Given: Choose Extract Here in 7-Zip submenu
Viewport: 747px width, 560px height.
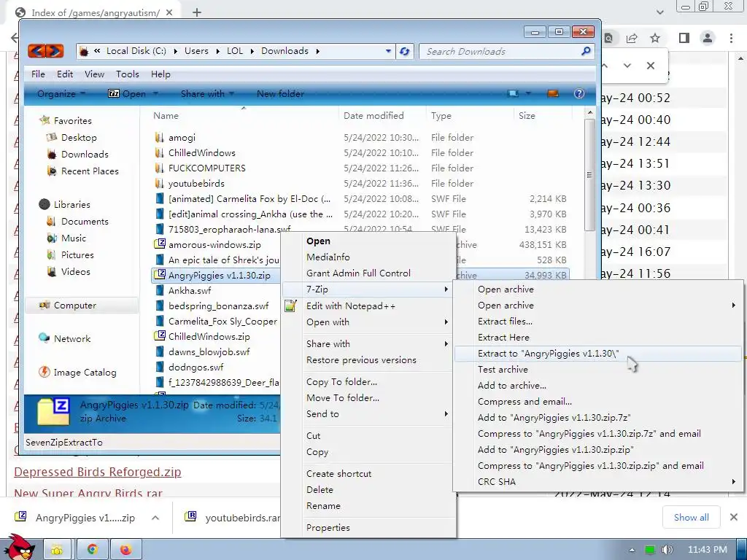Looking at the screenshot, I should 598,337.
